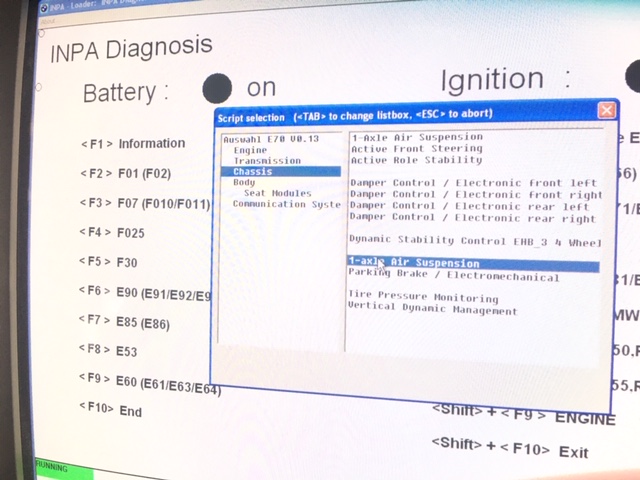Select highlighted 1-axle Air Suspension row
The width and height of the screenshot is (640, 480).
click(x=473, y=264)
